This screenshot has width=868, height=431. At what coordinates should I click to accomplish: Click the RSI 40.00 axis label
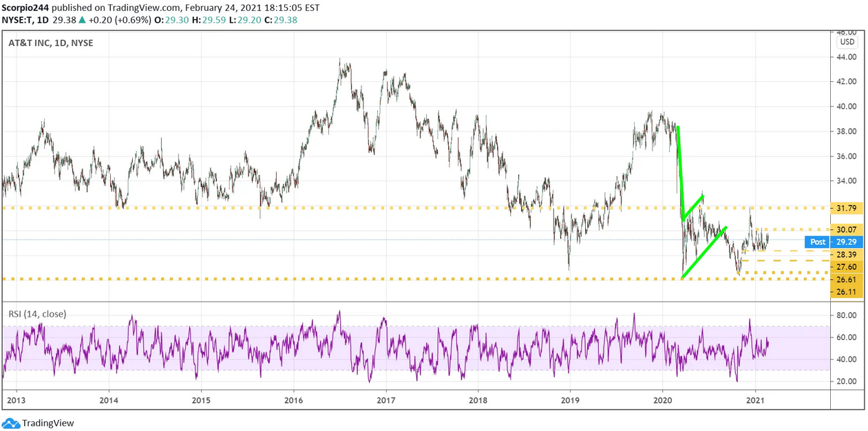coord(846,359)
